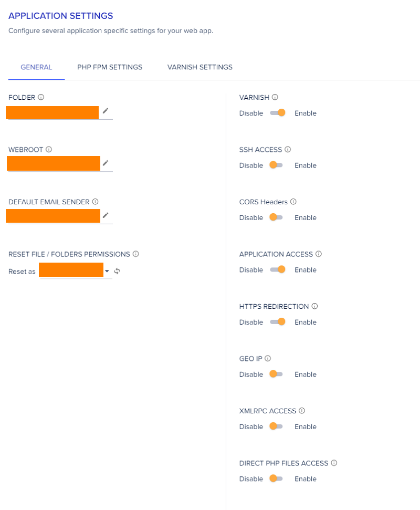Open the info icon next to Varnish
The image size is (420, 510).
tap(275, 97)
